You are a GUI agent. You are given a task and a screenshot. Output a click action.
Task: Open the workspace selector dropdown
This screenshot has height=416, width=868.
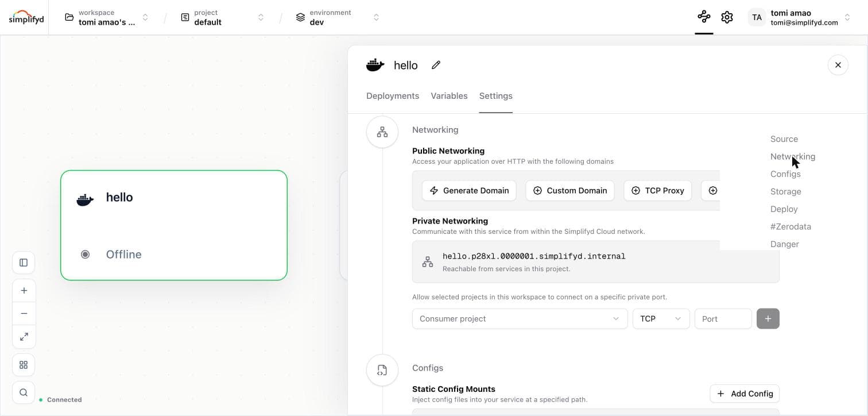[107, 17]
